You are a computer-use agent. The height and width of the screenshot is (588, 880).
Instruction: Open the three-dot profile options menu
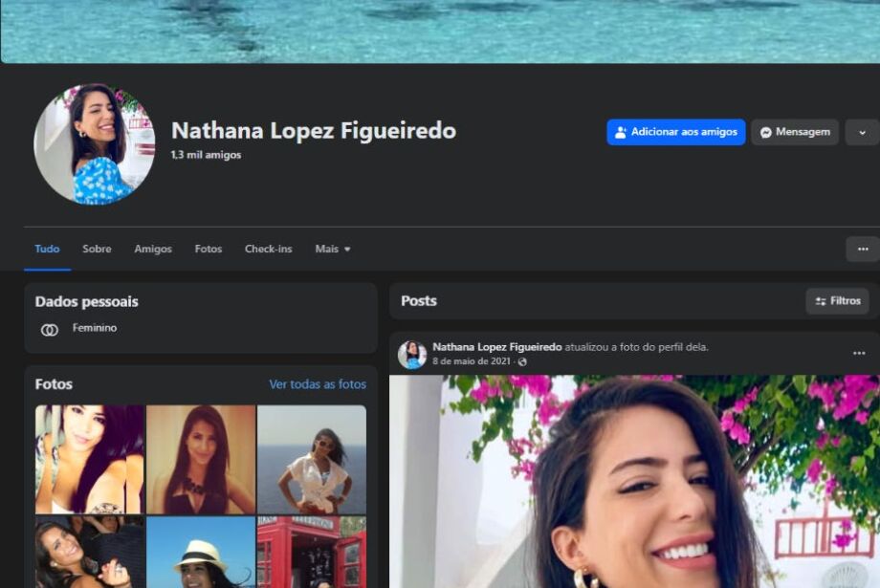(x=863, y=249)
